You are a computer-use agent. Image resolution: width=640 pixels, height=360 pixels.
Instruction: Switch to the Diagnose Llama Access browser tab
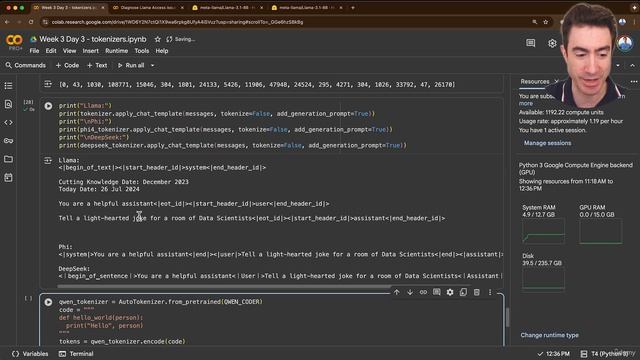[147, 7]
